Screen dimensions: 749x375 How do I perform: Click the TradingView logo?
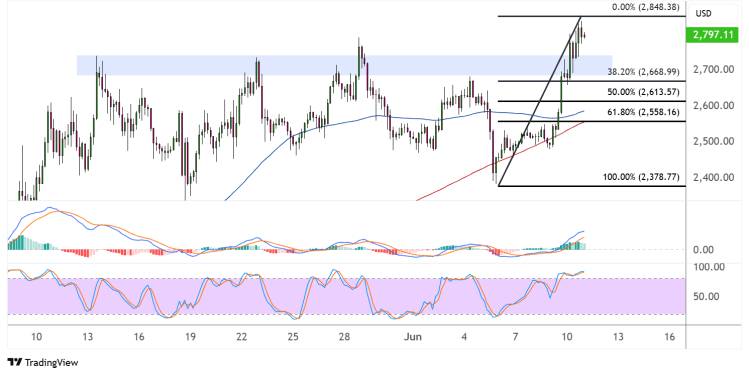point(43,363)
